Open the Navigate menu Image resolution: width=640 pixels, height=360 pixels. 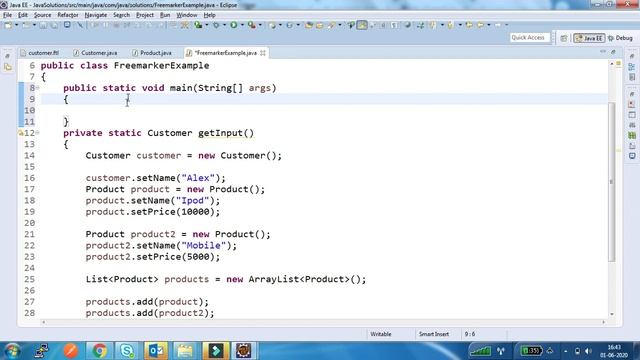tap(96, 15)
